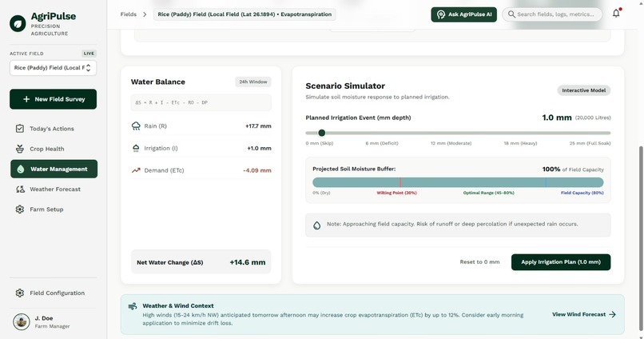Click Reset to 0 mm
Viewport: 644px width, 339px height.
pos(479,261)
